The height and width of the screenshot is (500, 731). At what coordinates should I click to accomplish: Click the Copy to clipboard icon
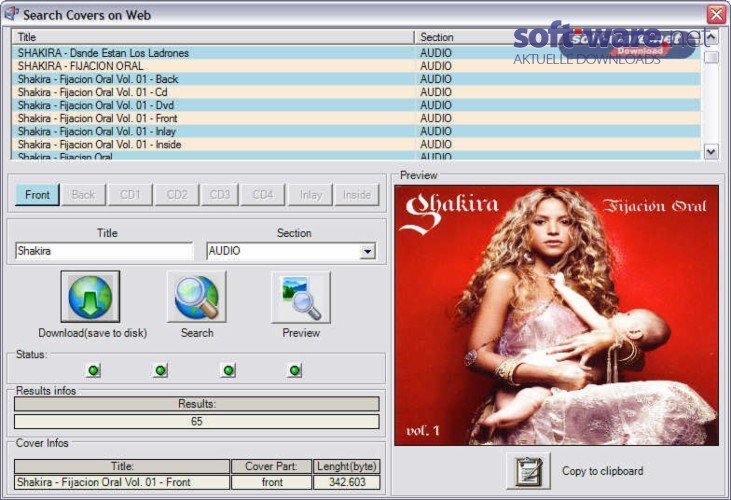pyautogui.click(x=528, y=471)
